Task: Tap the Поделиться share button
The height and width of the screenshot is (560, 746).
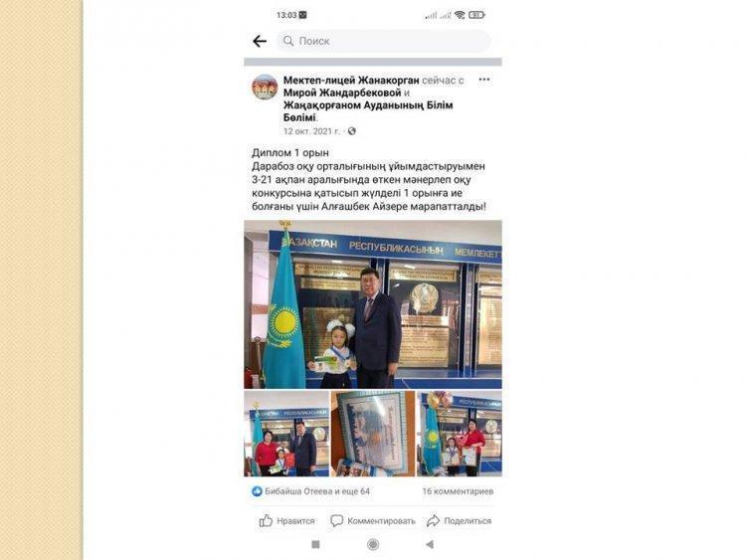Action: click(x=459, y=521)
